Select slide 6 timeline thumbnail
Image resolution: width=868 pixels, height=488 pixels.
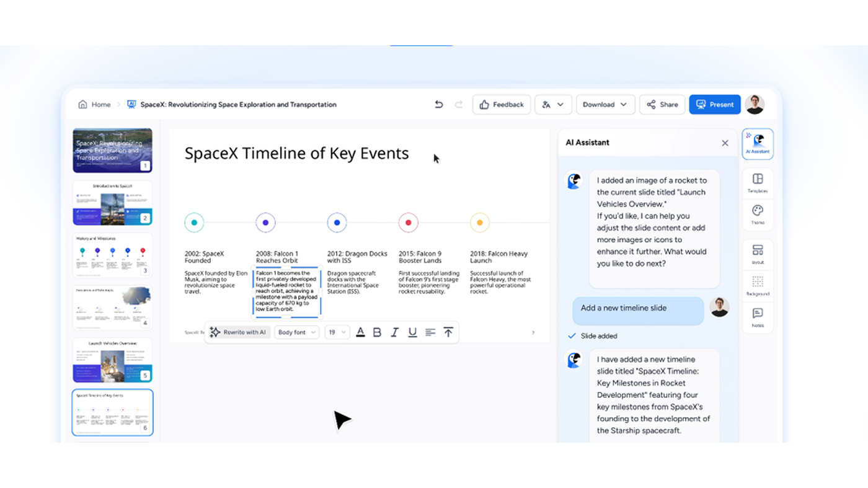point(112,412)
